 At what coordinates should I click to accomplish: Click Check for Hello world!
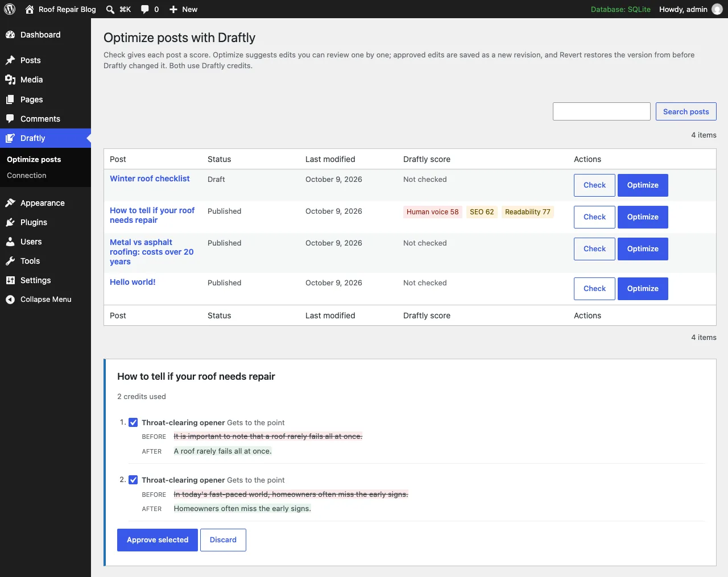click(594, 289)
